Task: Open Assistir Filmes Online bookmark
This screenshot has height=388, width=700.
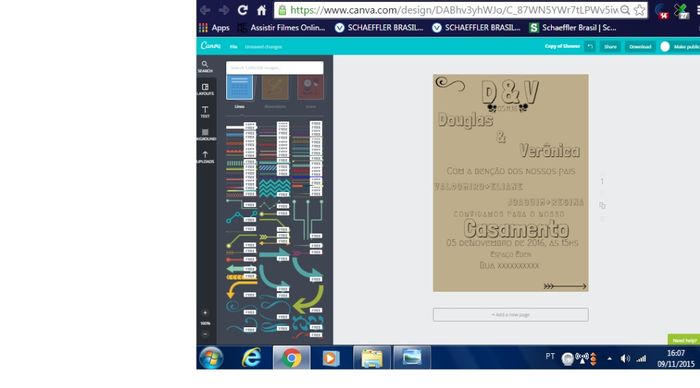Action: tap(282, 28)
